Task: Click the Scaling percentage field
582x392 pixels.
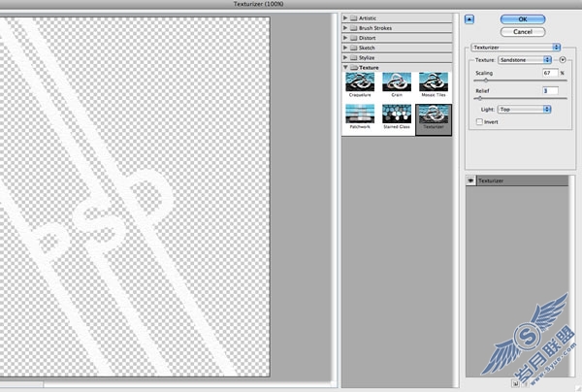Action: pyautogui.click(x=550, y=73)
